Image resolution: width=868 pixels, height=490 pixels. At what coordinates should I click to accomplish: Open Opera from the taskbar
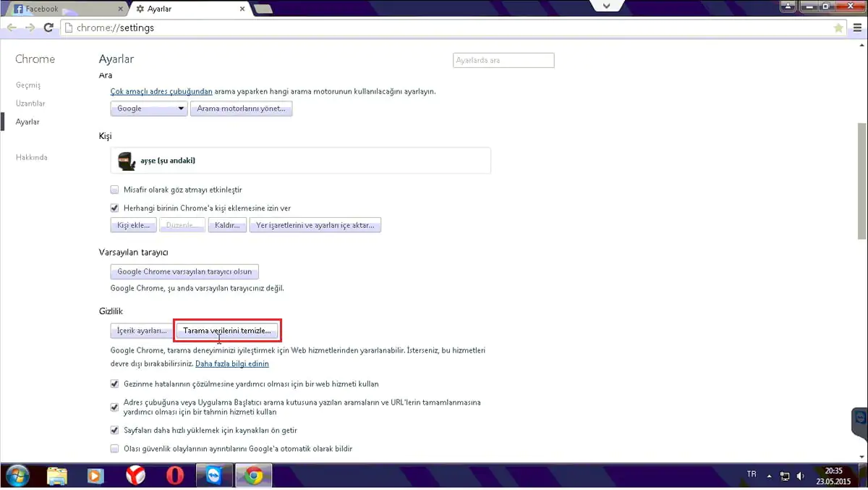175,476
